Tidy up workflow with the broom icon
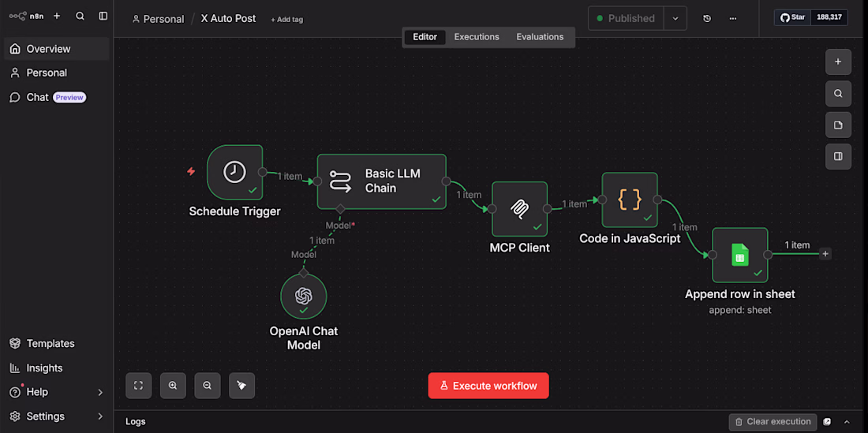 242,386
